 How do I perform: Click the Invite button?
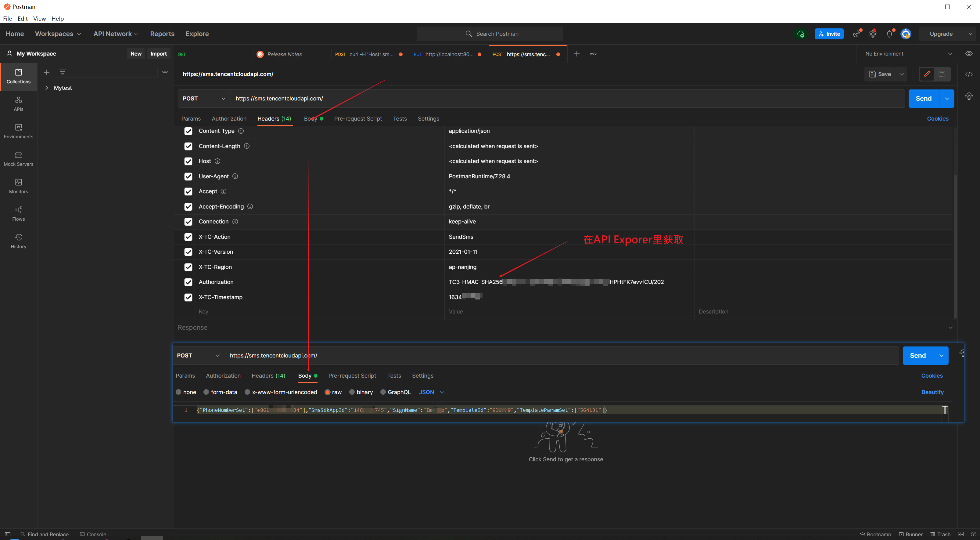point(829,34)
